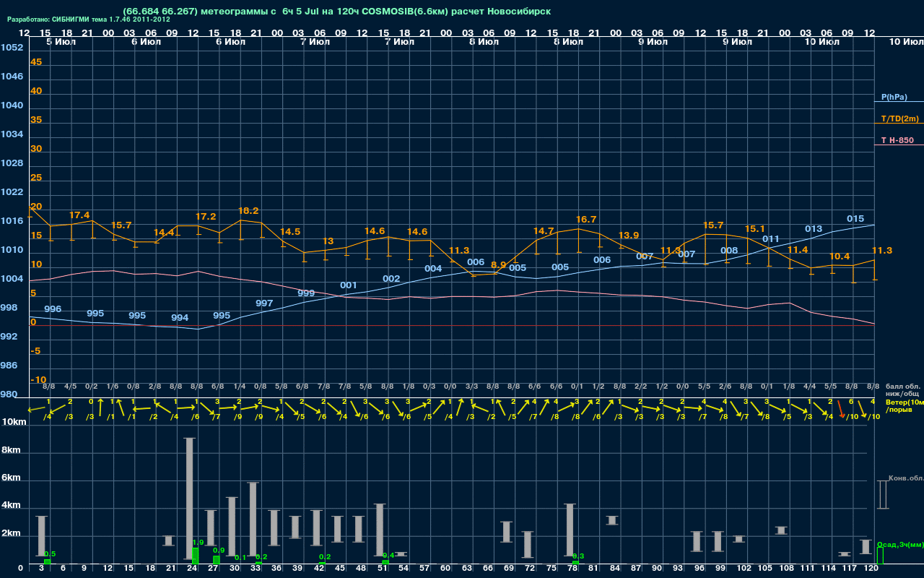The width and height of the screenshot is (924, 578).
Task: Select the P(hPa) legend label
Action: (894, 97)
